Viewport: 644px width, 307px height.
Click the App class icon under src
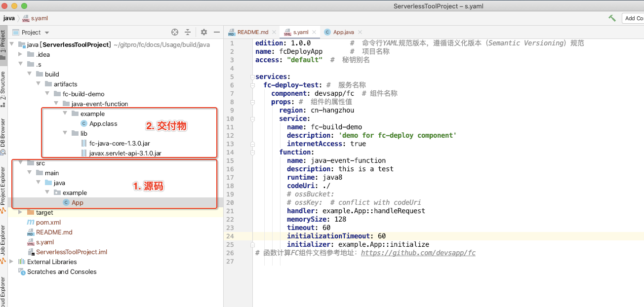point(66,202)
